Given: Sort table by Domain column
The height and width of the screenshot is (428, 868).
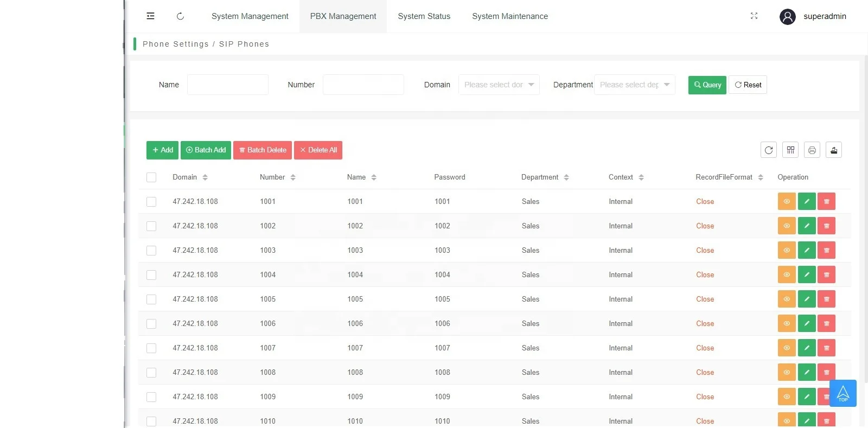Looking at the screenshot, I should tap(205, 177).
